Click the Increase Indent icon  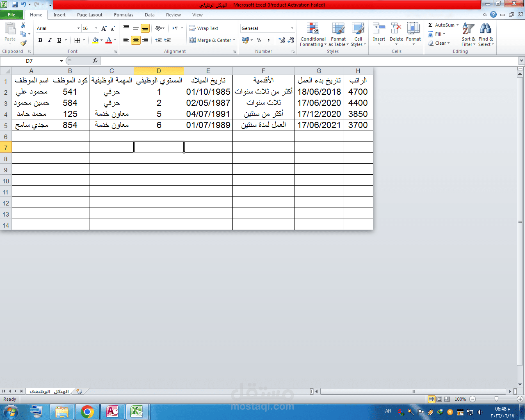[x=168, y=40]
